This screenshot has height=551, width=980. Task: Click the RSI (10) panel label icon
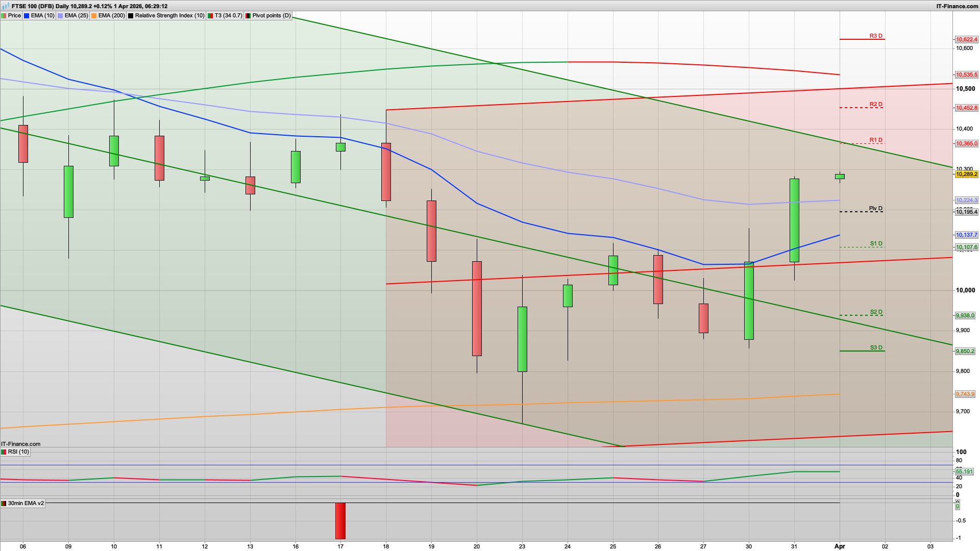point(4,452)
